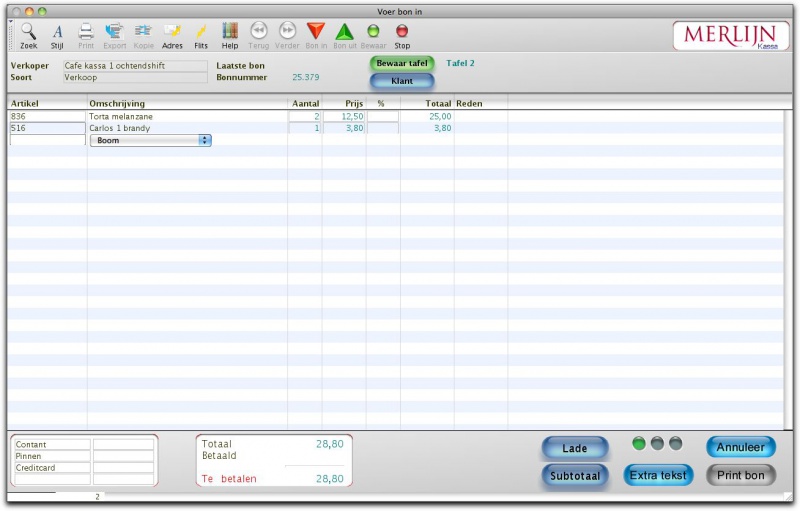Viewport: 800px width, 511px height.
Task: Click the Zoek magnifier icon
Action: tap(28, 32)
